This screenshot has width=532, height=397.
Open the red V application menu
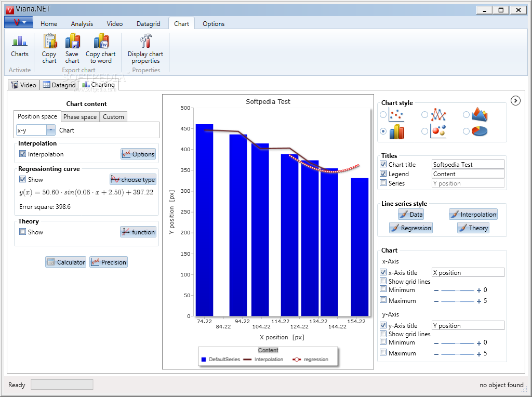coord(19,22)
